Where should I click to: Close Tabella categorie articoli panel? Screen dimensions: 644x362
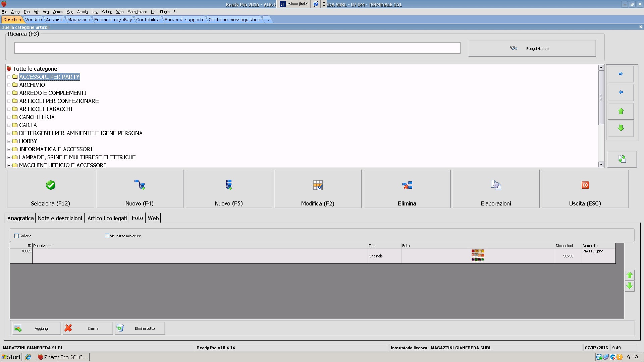(641, 27)
